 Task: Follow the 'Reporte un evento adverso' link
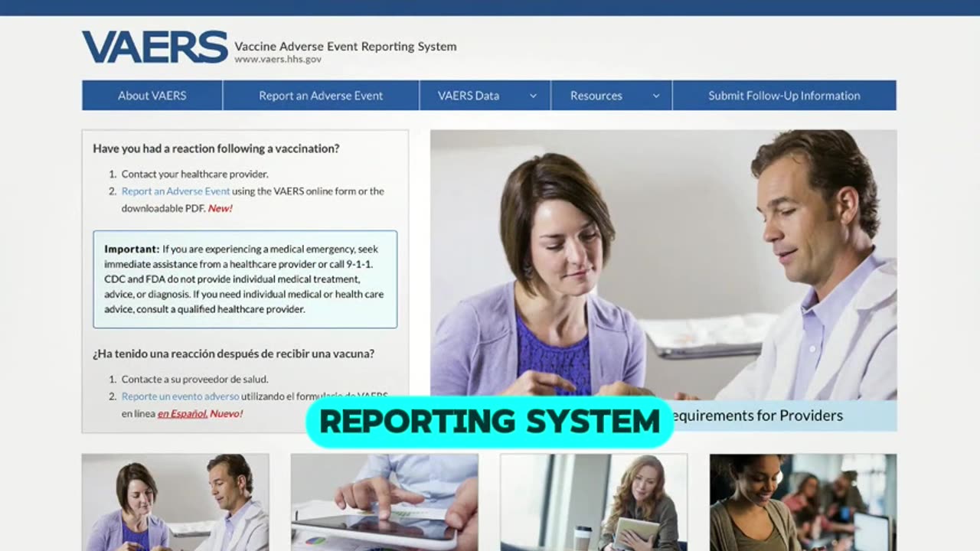pyautogui.click(x=180, y=396)
